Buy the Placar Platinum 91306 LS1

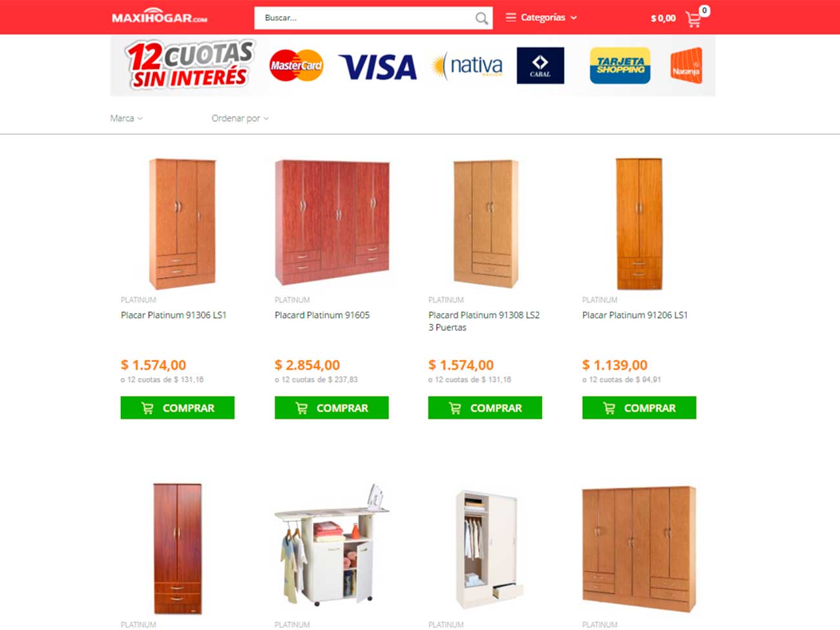tap(178, 408)
